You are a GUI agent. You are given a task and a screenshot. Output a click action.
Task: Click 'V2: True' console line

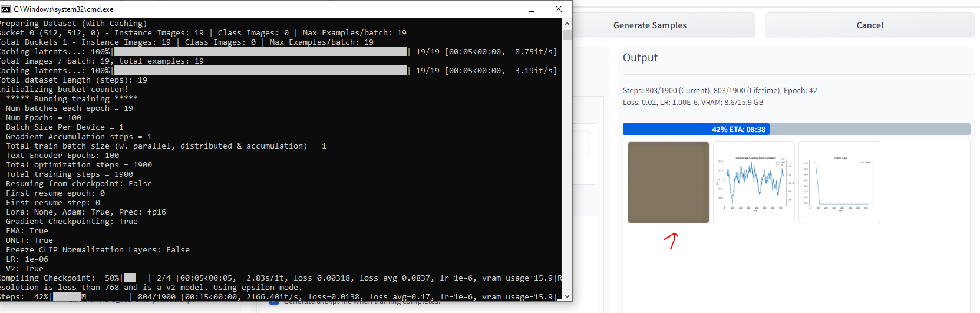click(x=25, y=269)
